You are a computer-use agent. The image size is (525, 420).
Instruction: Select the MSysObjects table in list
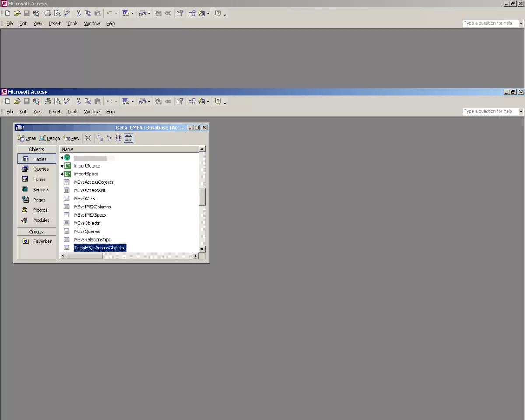[87, 223]
